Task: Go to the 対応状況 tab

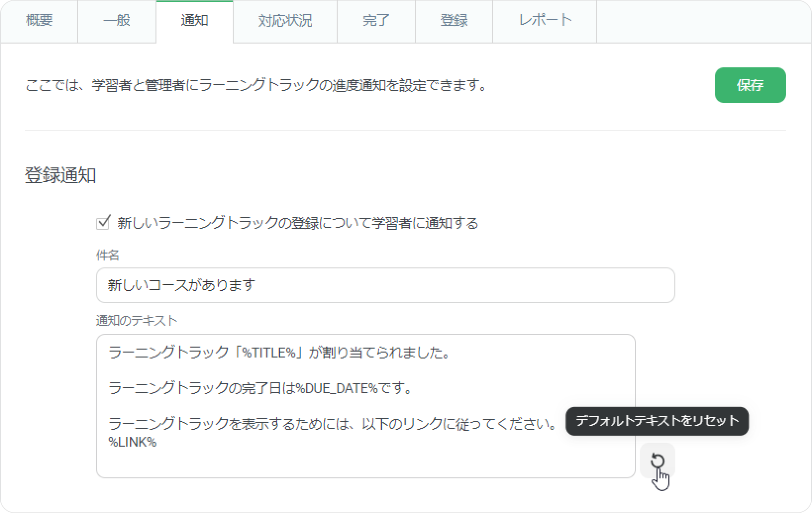Action: pos(285,21)
